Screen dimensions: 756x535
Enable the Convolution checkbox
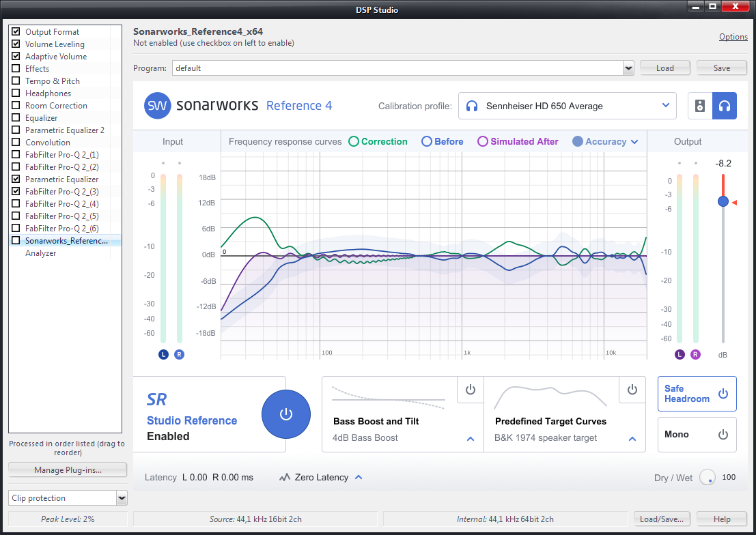point(16,142)
